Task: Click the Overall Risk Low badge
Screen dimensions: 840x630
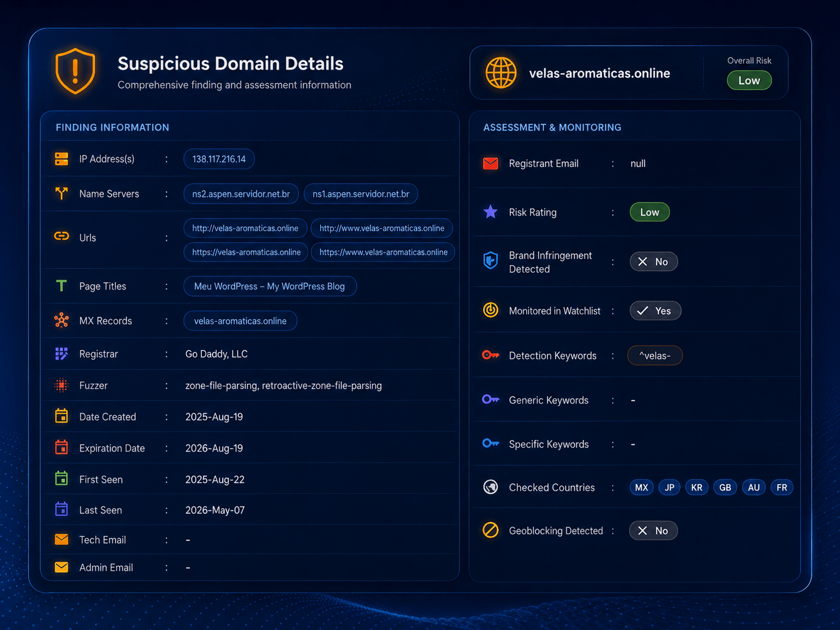Action: pos(749,81)
